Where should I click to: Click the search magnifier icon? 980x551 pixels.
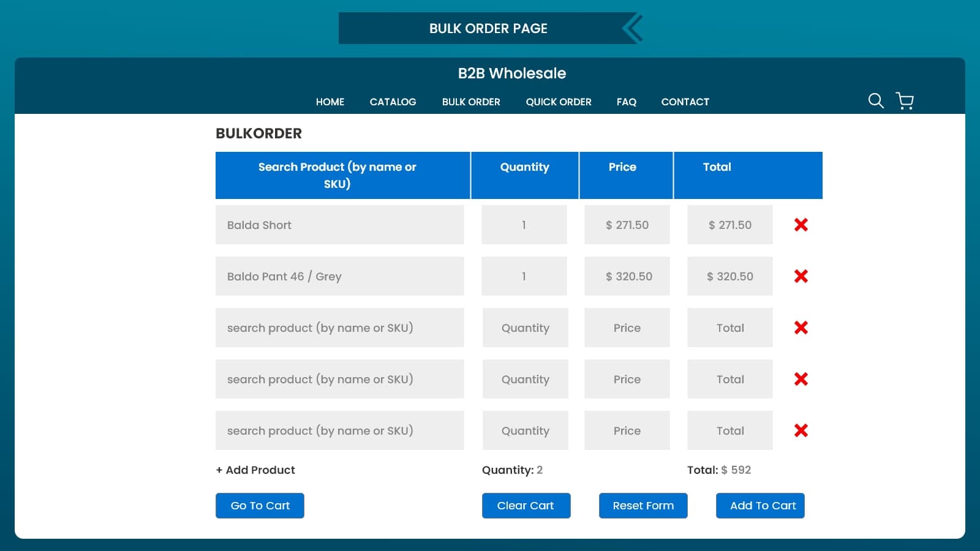pos(875,101)
